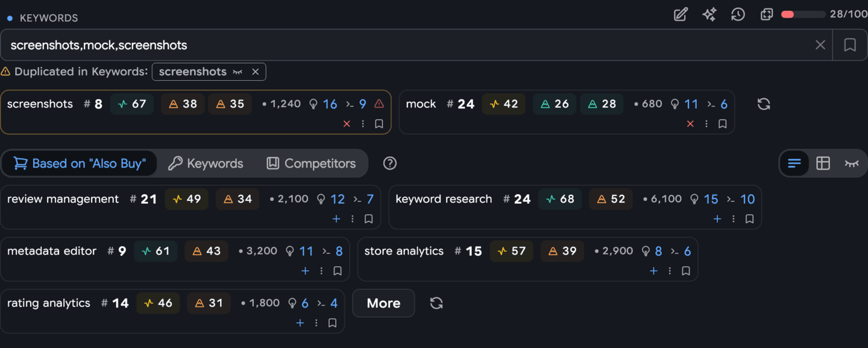Click the red warning icon on screenshots
The image size is (868, 348).
pos(379,104)
